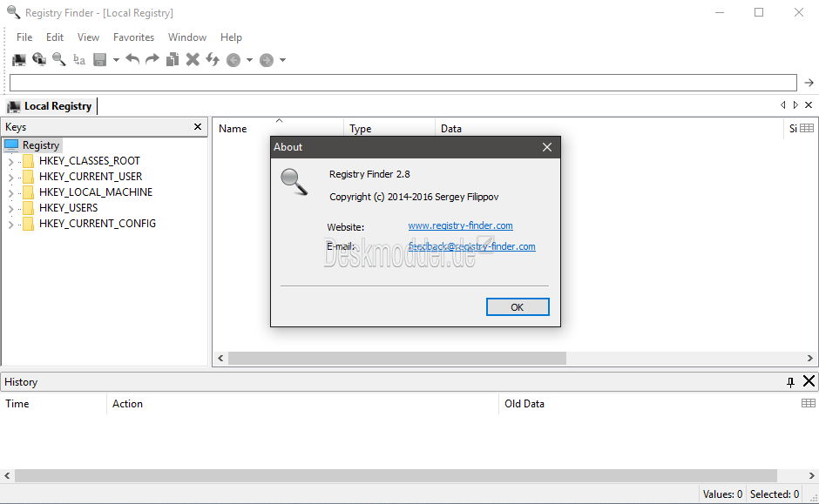
Task: Select the HKEY_CURRENT_USER key
Action: tap(91, 177)
